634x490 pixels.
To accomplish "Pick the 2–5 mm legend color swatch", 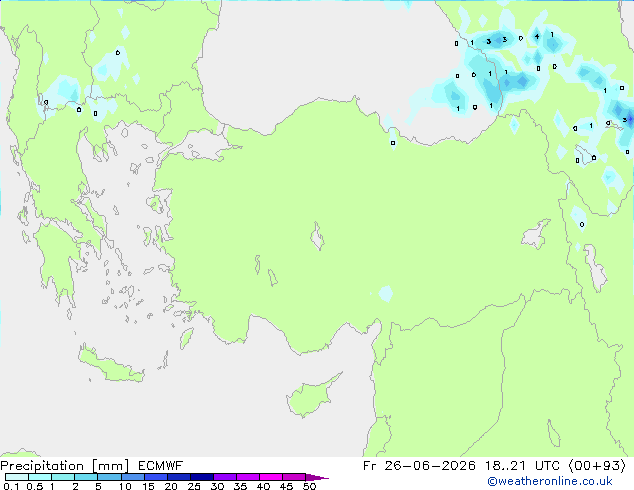I will (x=86, y=477).
